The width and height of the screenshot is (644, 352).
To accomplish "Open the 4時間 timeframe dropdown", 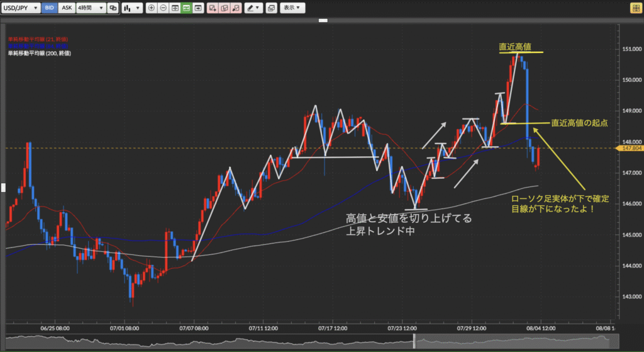I will pos(91,8).
